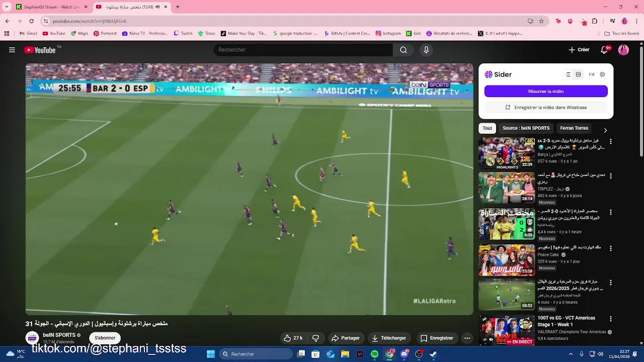This screenshot has width=644, height=362.
Task: Open the Instagram bookmark
Action: click(x=388, y=34)
